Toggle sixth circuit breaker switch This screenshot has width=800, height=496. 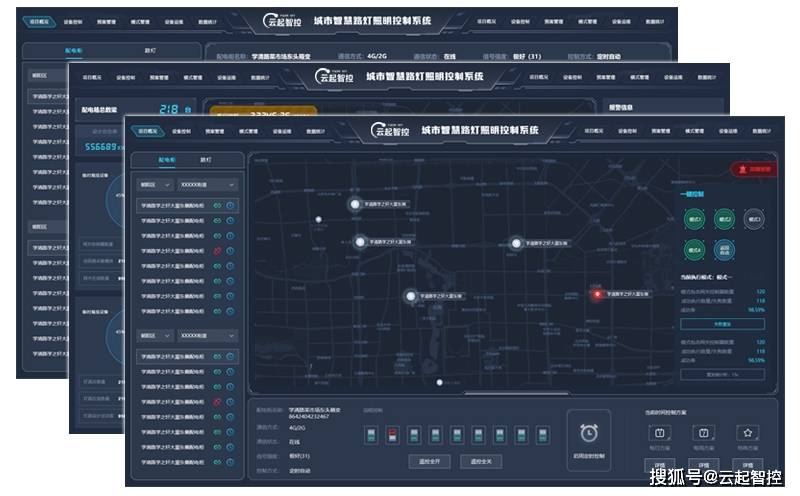click(479, 435)
